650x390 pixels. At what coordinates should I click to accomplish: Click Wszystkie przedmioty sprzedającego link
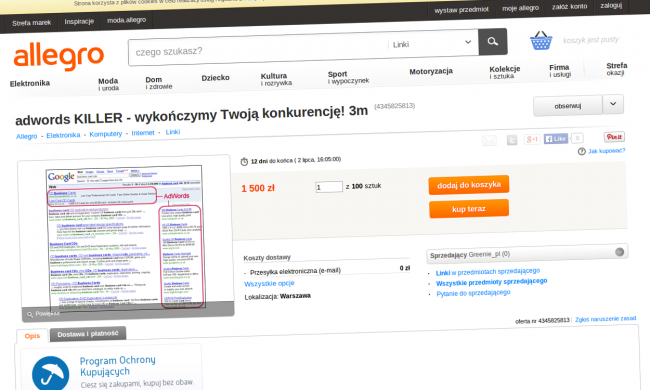click(491, 282)
